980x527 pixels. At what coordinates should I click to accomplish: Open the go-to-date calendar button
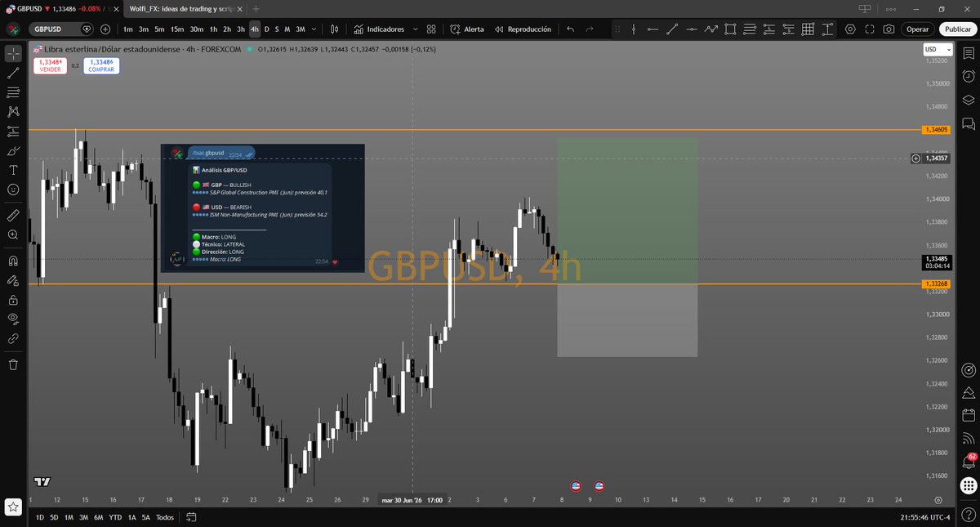(190, 517)
